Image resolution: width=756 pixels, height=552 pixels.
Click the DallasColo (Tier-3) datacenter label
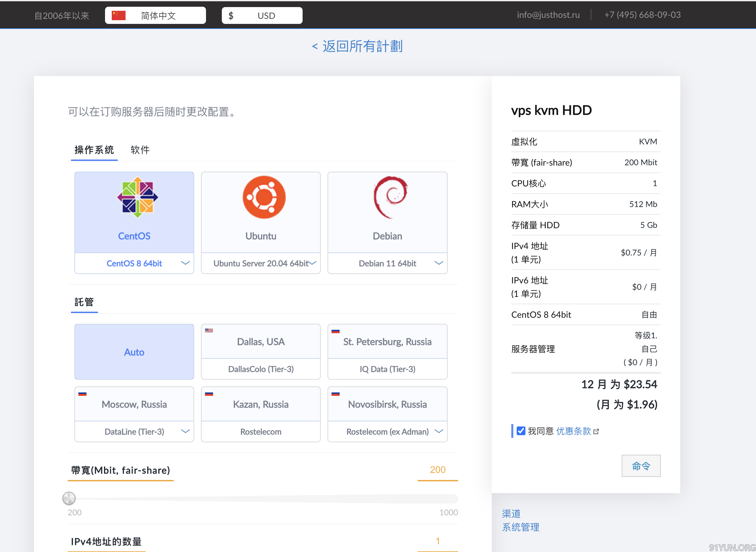click(261, 369)
